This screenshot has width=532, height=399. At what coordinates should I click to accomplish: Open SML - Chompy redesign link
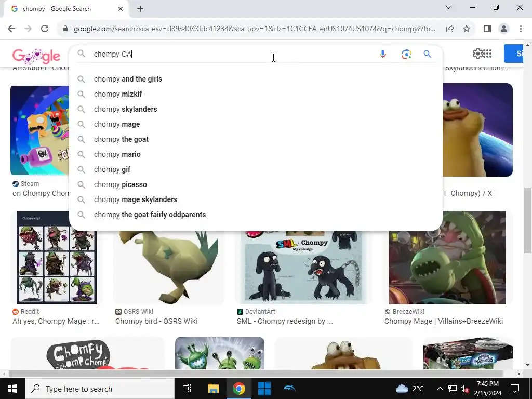tap(285, 321)
